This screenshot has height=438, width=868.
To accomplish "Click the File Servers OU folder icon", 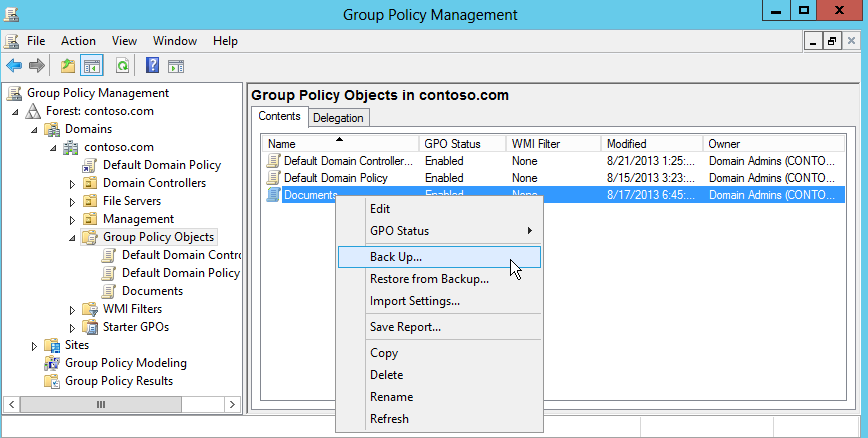I will tap(90, 201).
